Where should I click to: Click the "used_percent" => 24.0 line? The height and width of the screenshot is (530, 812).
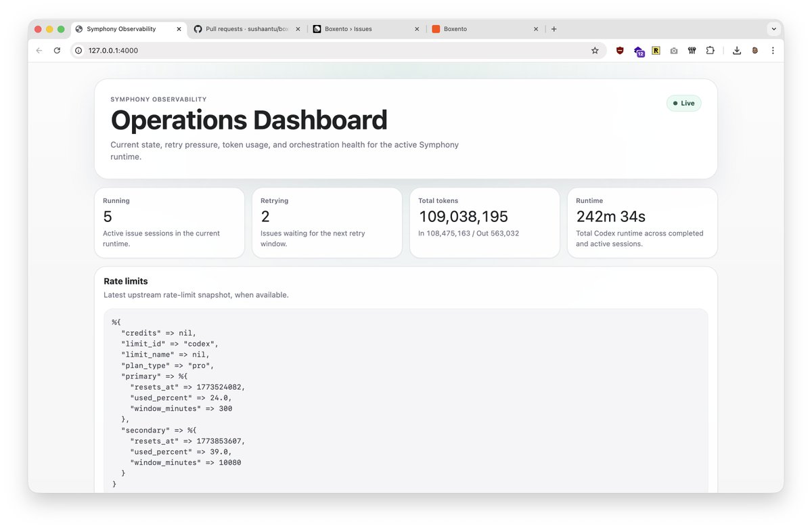181,398
